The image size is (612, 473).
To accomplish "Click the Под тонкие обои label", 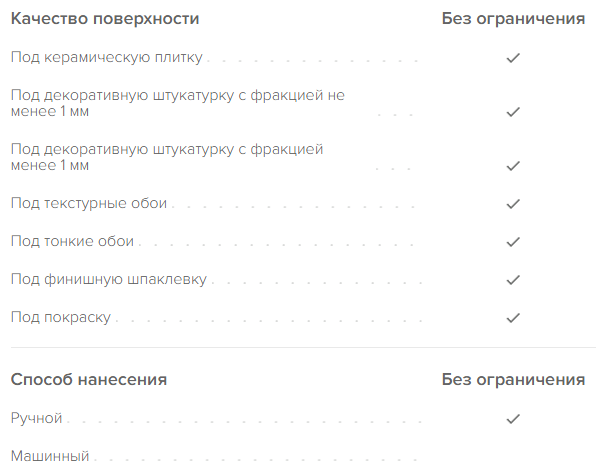I will pos(73,241).
